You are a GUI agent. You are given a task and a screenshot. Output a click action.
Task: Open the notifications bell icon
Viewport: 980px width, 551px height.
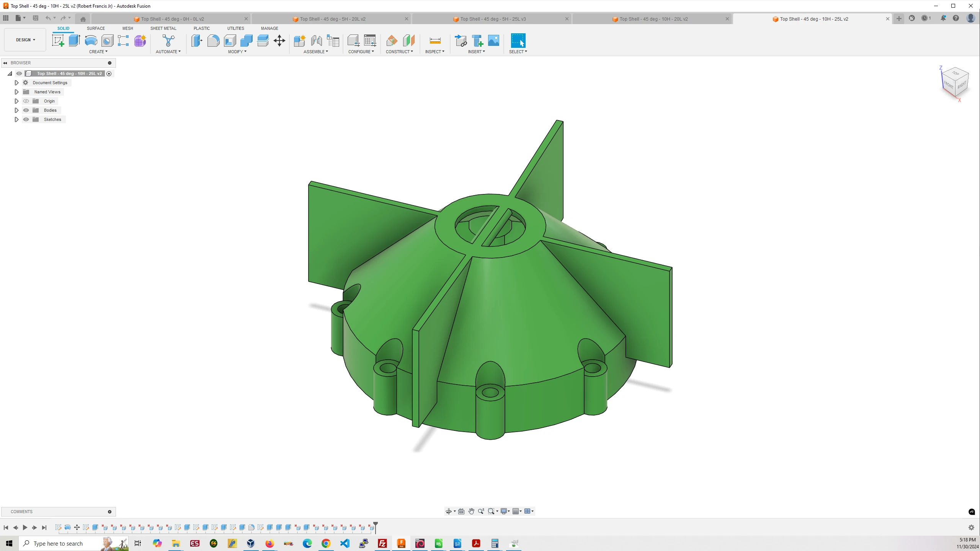[x=943, y=18]
